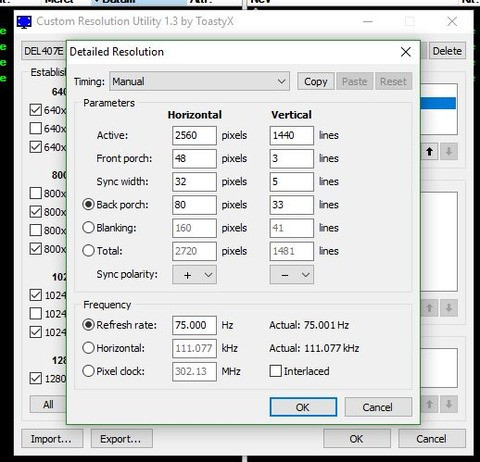Click the horizontal Sync width field
The height and width of the screenshot is (462, 480).
[194, 182]
